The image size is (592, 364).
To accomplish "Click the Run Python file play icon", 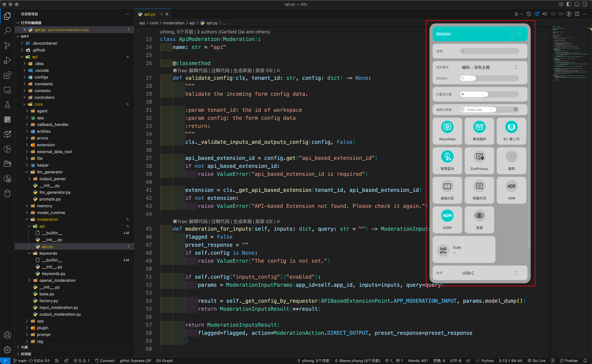I will 516,14.
